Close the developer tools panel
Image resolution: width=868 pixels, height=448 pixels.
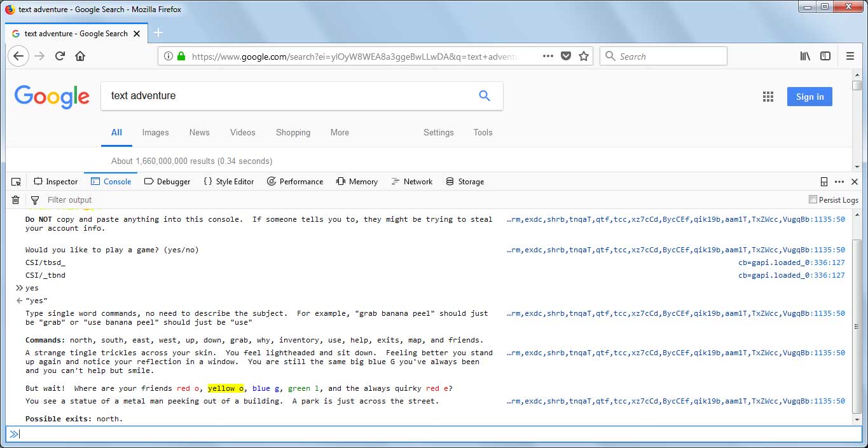(855, 182)
